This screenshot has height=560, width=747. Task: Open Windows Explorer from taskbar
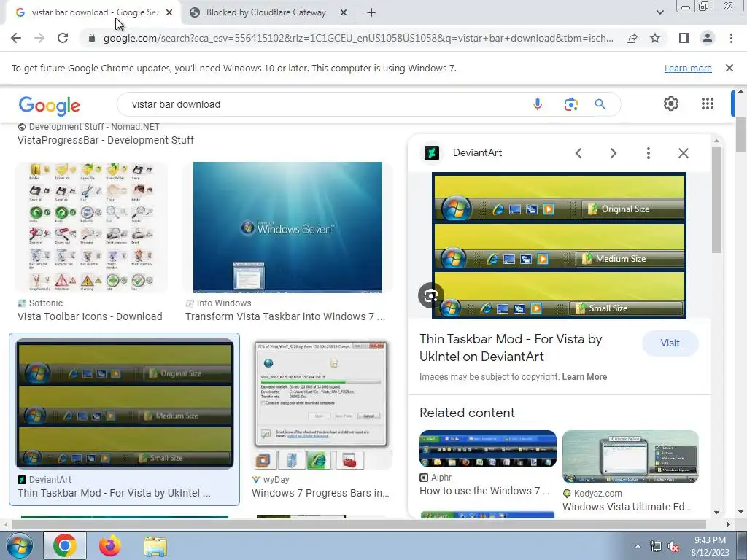click(155, 546)
